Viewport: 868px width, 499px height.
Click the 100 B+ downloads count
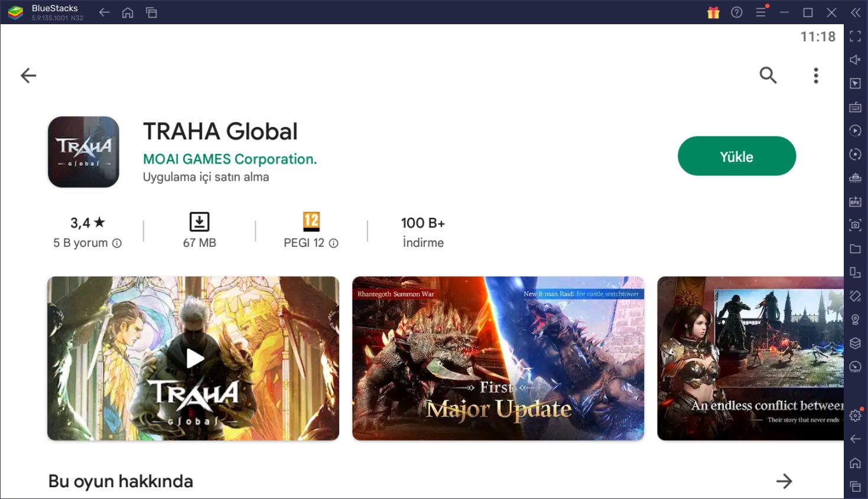[423, 223]
